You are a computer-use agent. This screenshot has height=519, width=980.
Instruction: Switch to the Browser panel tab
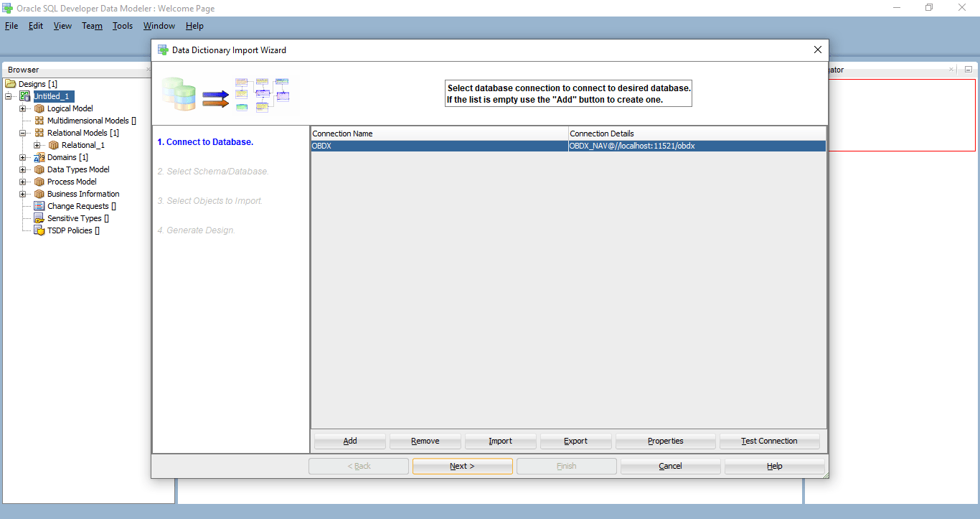pos(24,70)
